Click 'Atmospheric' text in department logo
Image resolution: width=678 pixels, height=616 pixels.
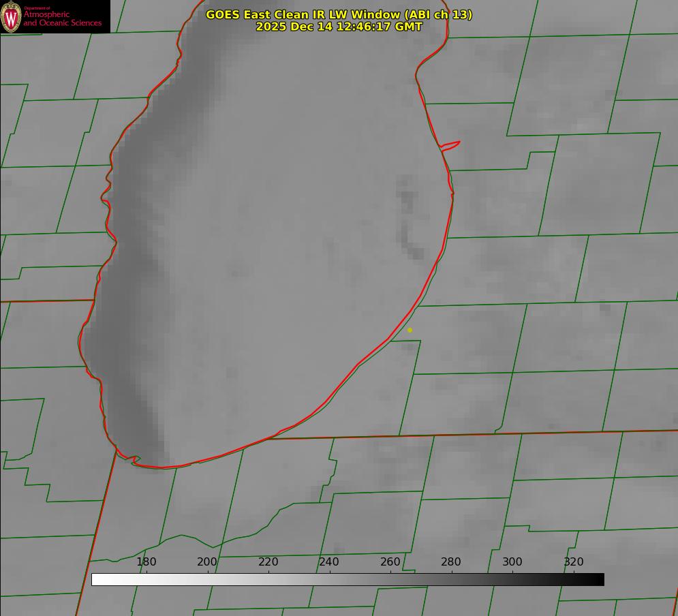[46, 14]
